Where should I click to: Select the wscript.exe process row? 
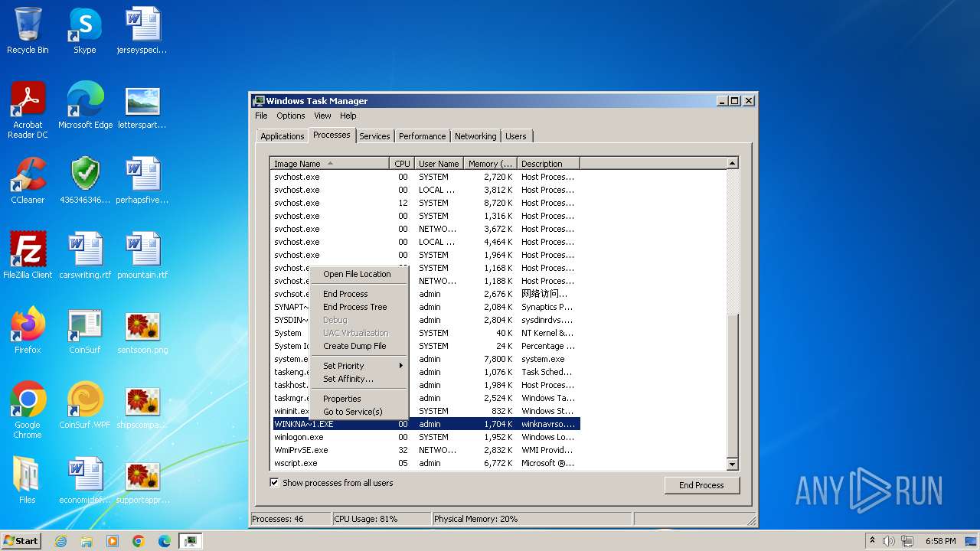[425, 463]
